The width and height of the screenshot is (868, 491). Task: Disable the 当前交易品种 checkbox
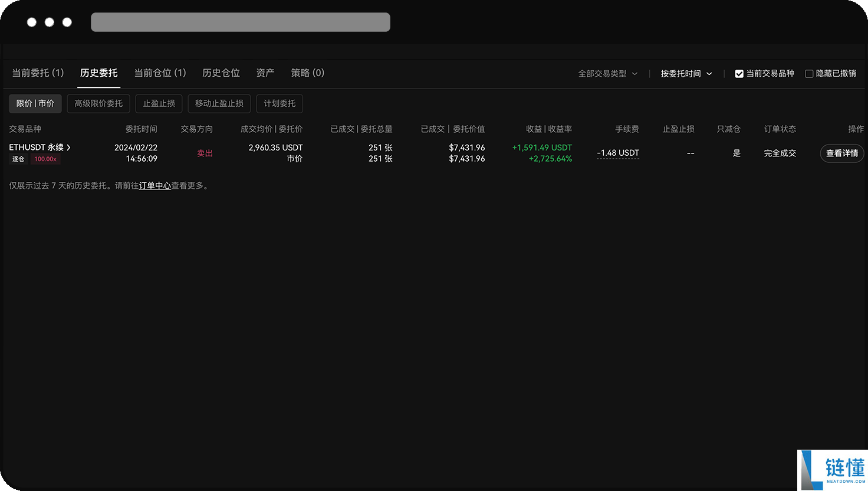[739, 73]
